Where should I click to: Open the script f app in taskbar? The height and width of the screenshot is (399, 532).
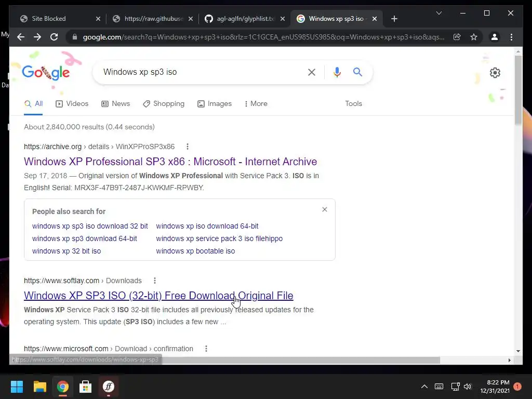(109, 387)
